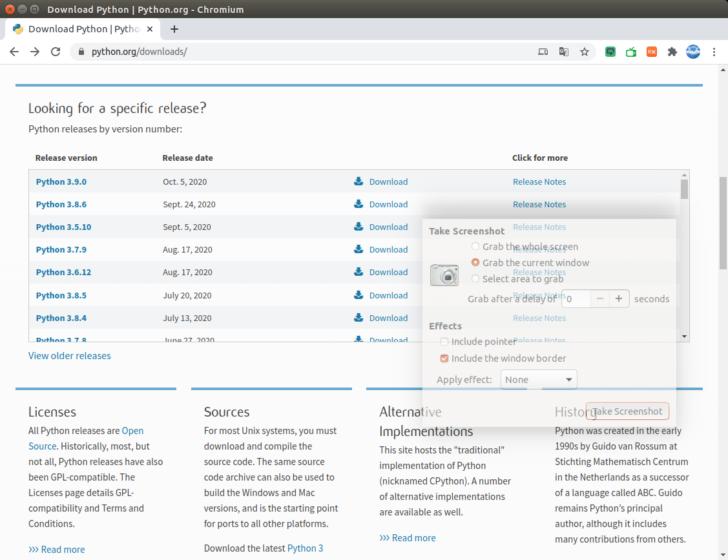Click the July 20, 2020 release date
The width and height of the screenshot is (728, 560).
point(187,295)
